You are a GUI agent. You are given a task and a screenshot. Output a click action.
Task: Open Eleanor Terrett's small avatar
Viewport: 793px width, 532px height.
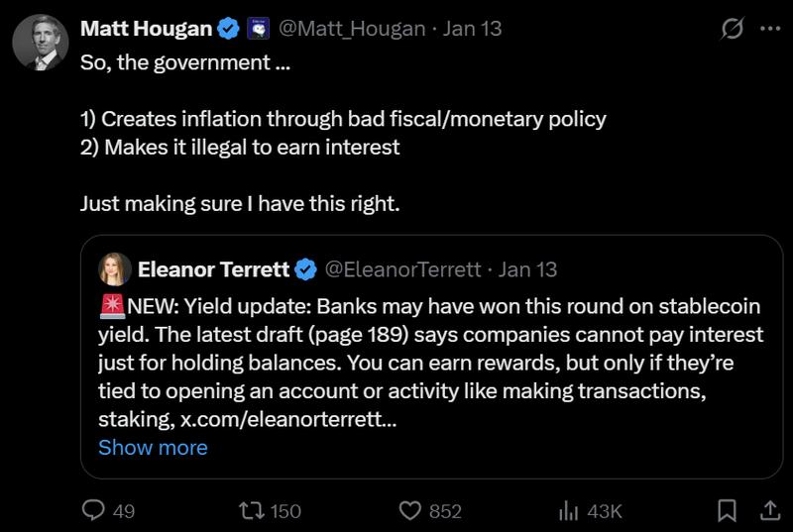[x=115, y=268]
